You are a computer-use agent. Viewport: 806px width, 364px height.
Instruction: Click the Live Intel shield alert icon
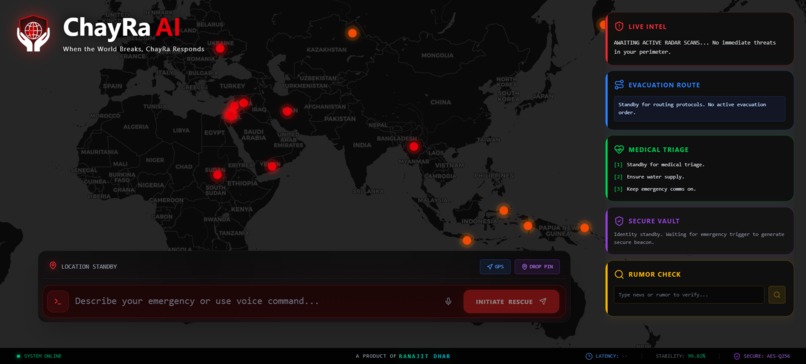619,26
